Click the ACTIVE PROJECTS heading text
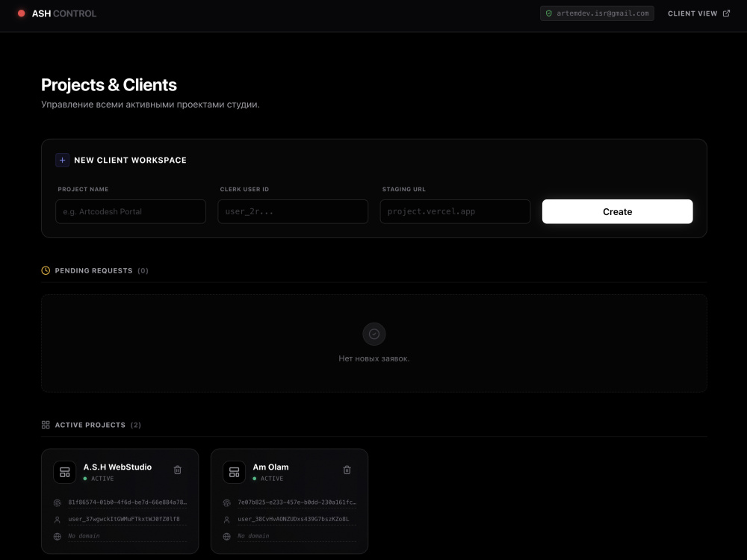The width and height of the screenshot is (747, 560). coord(90,425)
